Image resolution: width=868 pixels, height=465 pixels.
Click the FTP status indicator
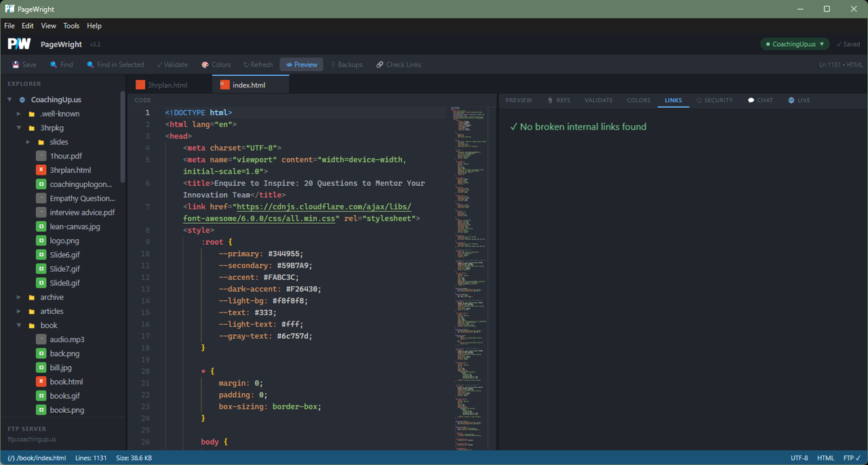pos(852,458)
